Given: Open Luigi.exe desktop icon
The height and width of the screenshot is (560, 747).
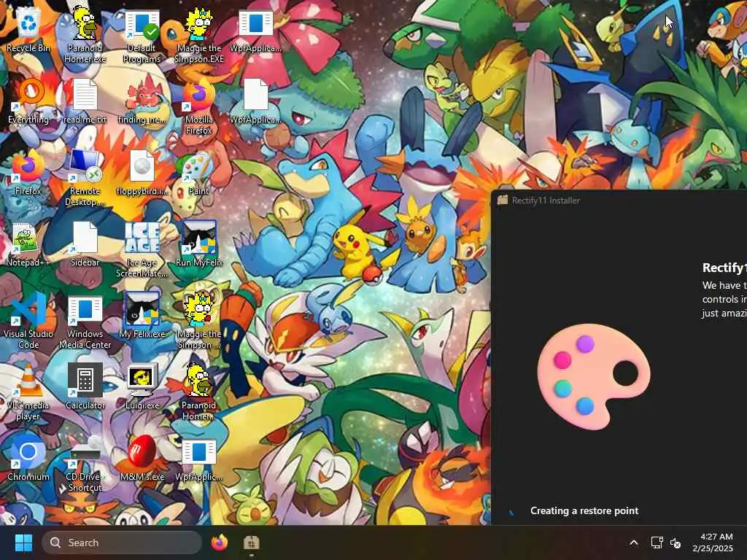Looking at the screenshot, I should point(142,386).
